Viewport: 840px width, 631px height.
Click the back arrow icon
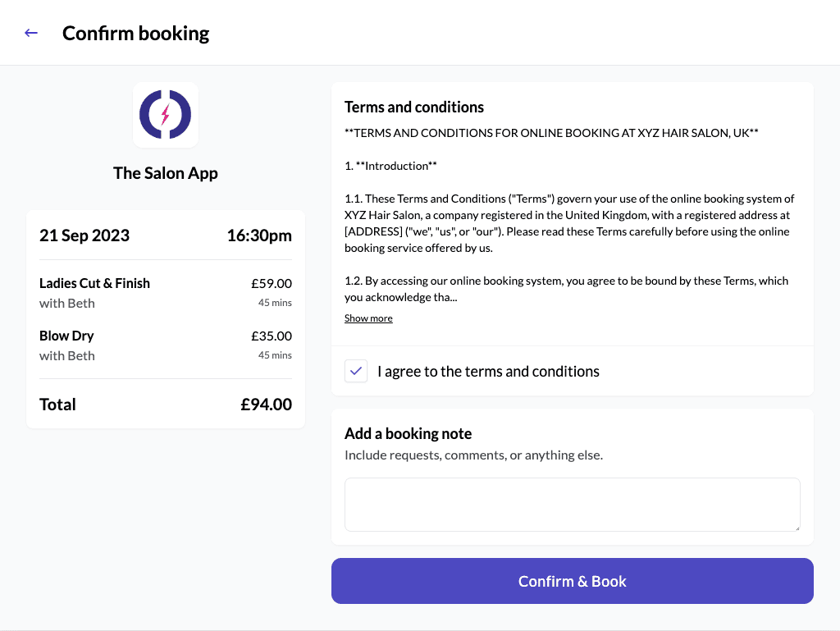tap(31, 33)
